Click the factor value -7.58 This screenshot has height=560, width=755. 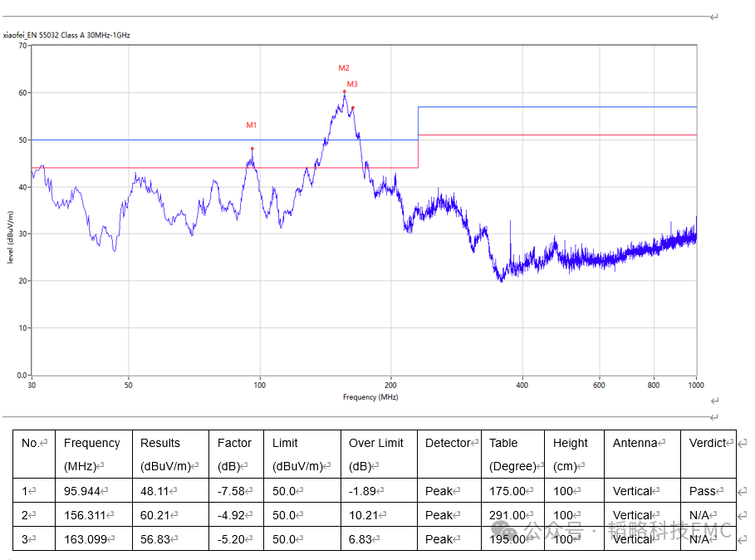[x=233, y=491]
